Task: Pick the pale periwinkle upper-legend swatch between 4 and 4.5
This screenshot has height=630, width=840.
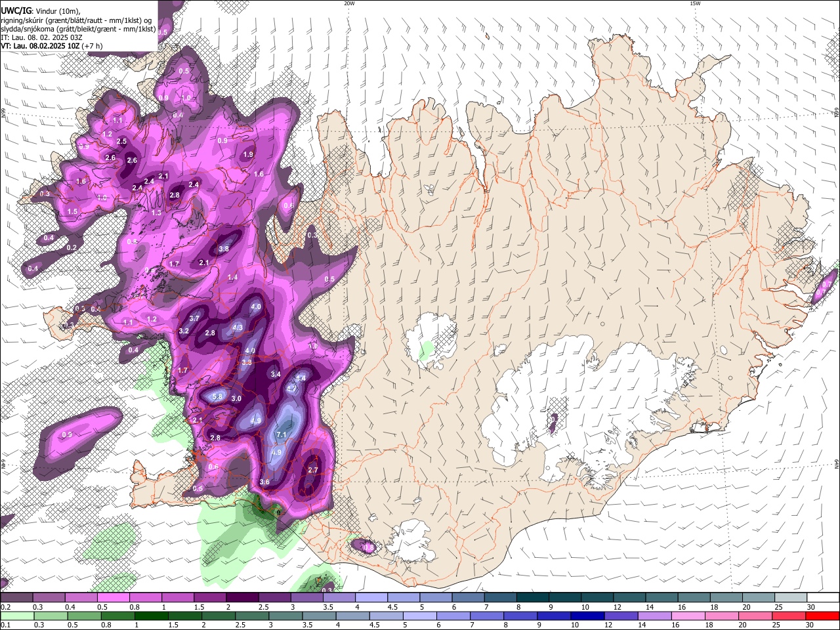Action: [x=371, y=598]
